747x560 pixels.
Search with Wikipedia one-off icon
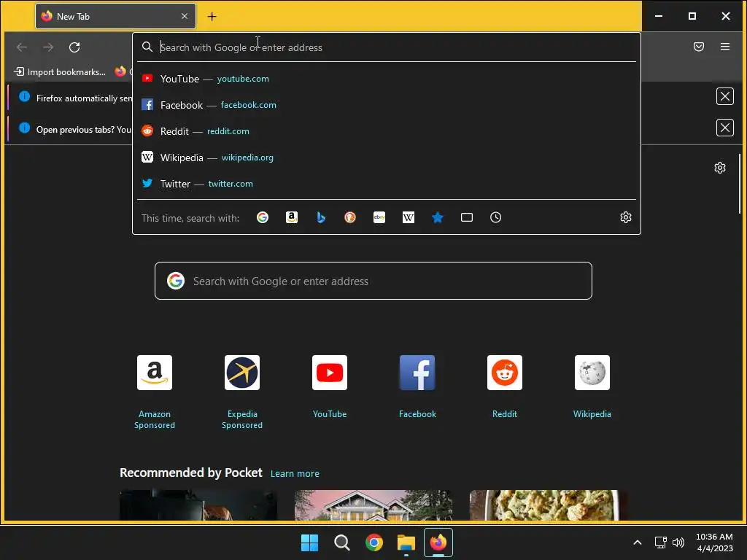[x=409, y=217]
